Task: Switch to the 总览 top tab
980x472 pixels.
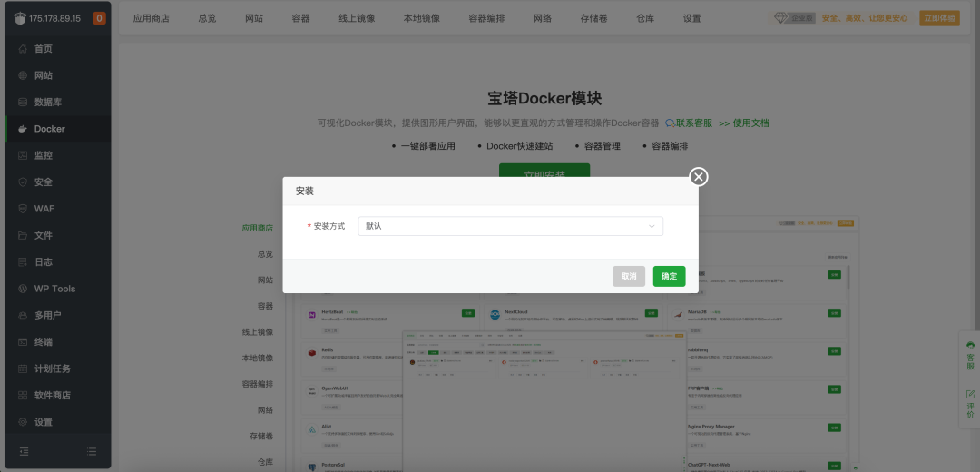Action: coord(208,18)
